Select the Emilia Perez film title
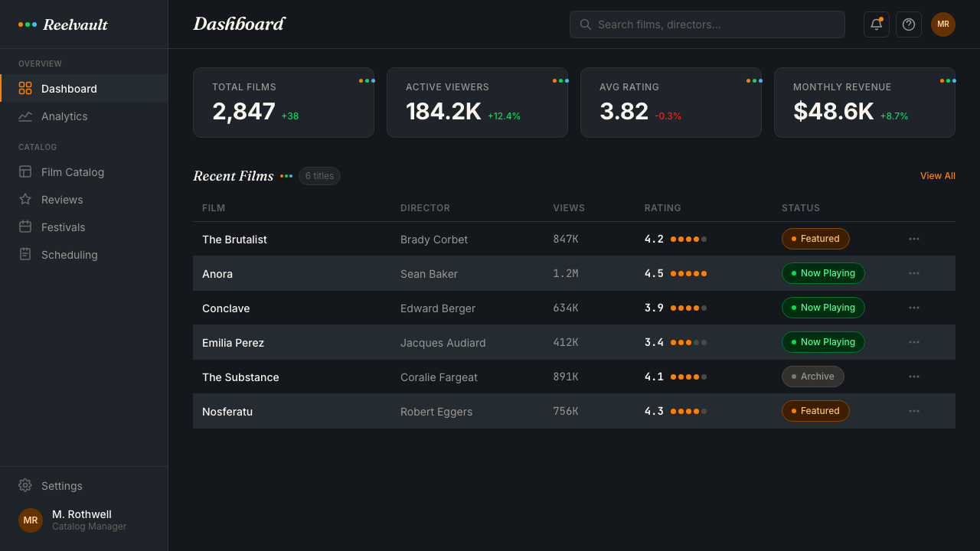This screenshot has width=980, height=551. click(233, 343)
